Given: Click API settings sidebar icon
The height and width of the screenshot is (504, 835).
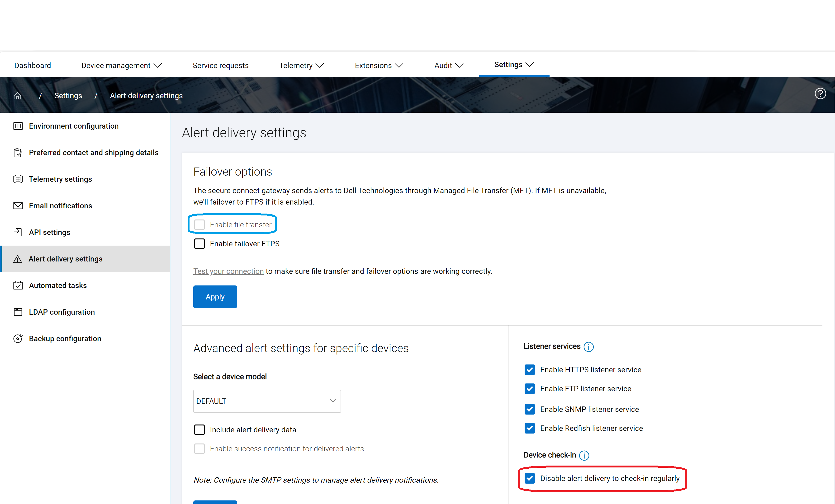Looking at the screenshot, I should [18, 232].
